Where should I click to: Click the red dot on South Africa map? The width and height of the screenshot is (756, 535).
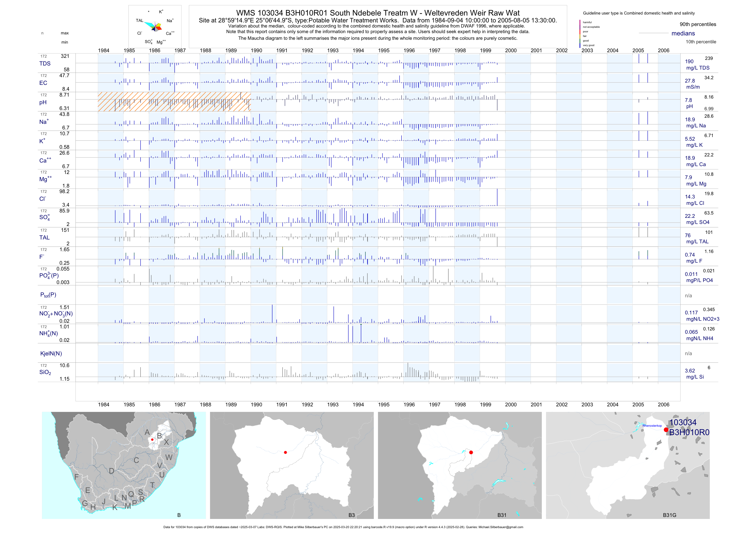tap(152, 439)
